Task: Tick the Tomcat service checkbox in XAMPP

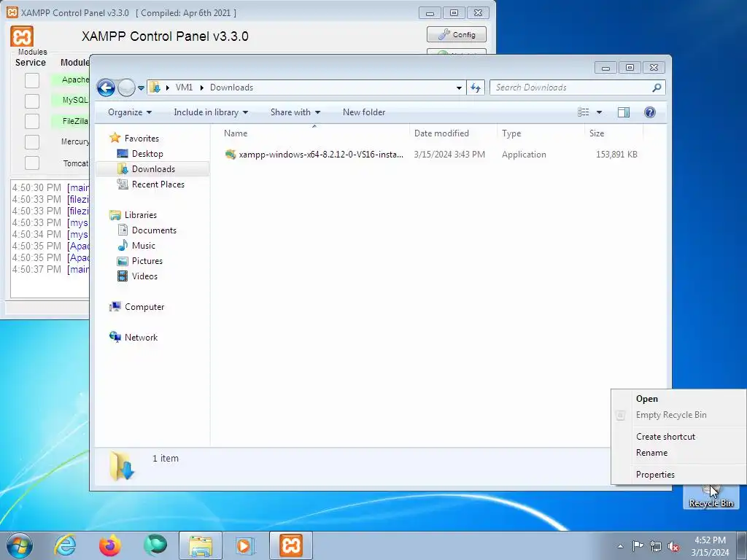Action: click(x=32, y=163)
